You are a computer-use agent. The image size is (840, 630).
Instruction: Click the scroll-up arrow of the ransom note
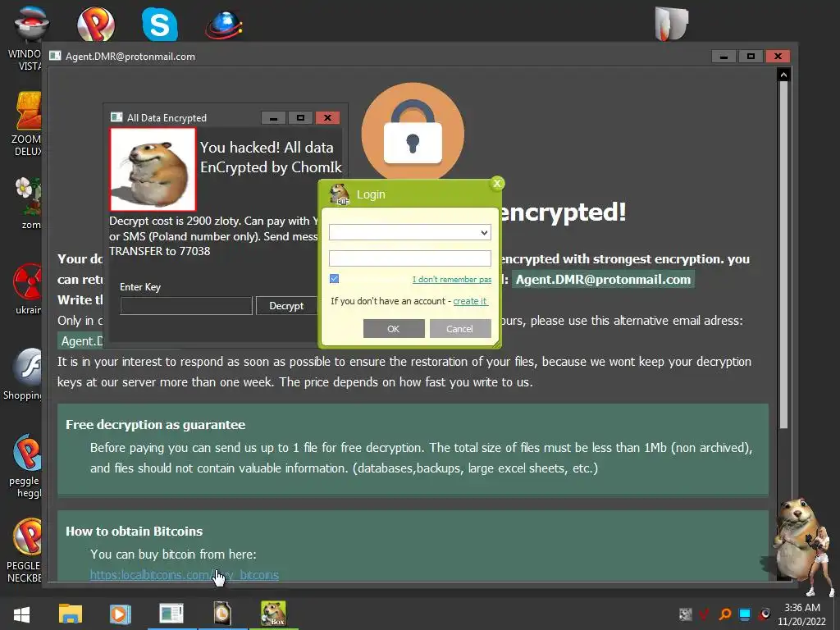point(783,75)
